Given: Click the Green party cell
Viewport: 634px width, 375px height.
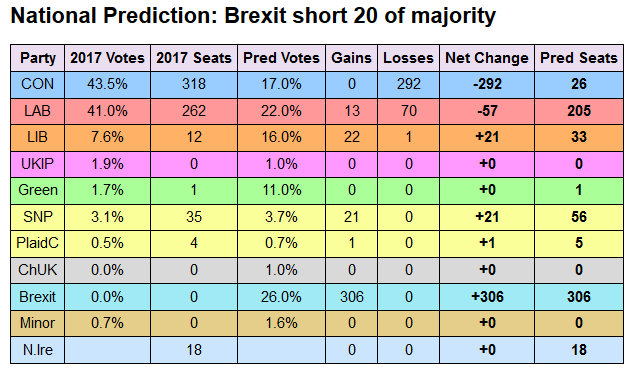Looking at the screenshot, I should click(x=38, y=190).
